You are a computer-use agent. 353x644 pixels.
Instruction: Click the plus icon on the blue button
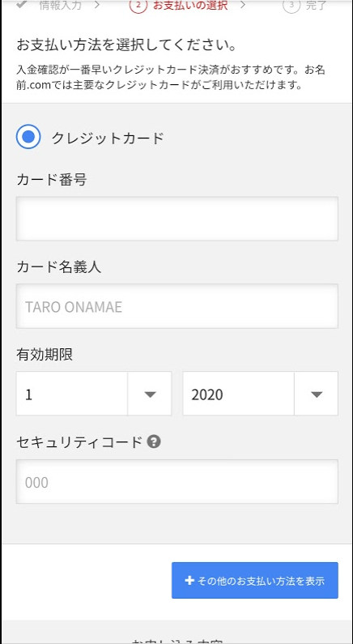pos(189,580)
